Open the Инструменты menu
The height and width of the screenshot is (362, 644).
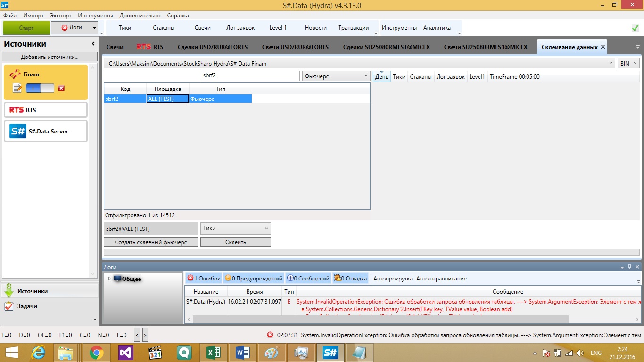coord(95,16)
